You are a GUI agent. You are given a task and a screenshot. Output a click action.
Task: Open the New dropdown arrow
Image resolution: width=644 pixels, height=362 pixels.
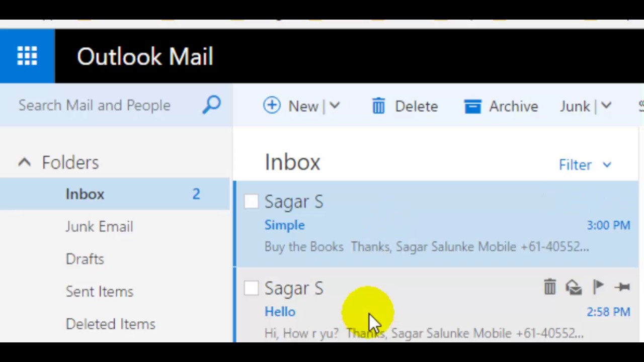[335, 106]
